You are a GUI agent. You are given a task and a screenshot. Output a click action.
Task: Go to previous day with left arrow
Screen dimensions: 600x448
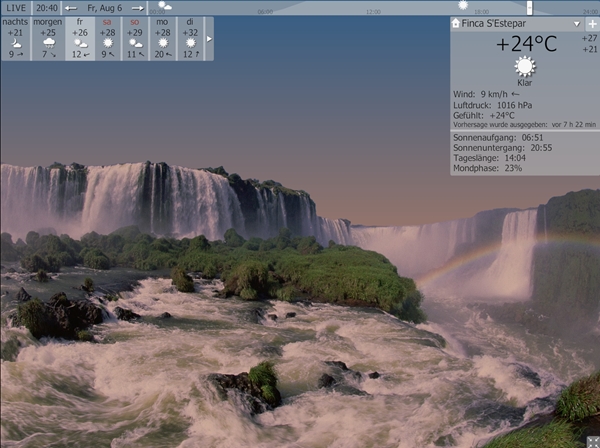point(71,8)
